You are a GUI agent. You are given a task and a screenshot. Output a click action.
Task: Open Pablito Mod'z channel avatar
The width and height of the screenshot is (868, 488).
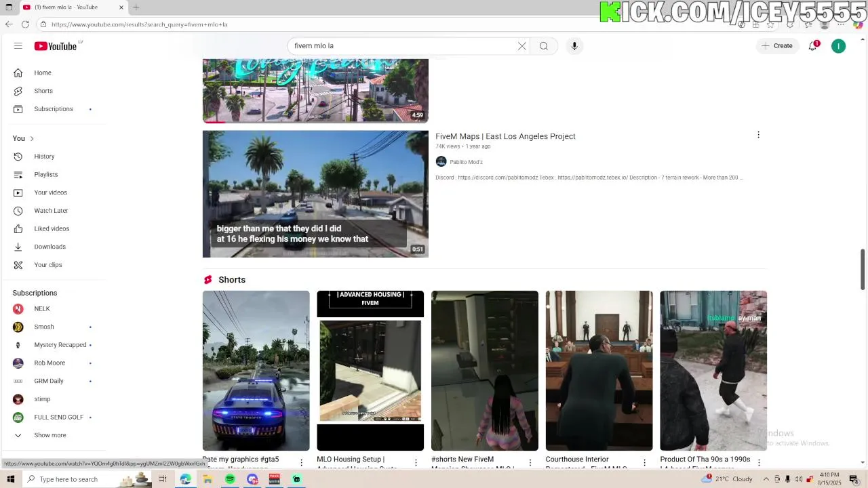click(x=441, y=161)
